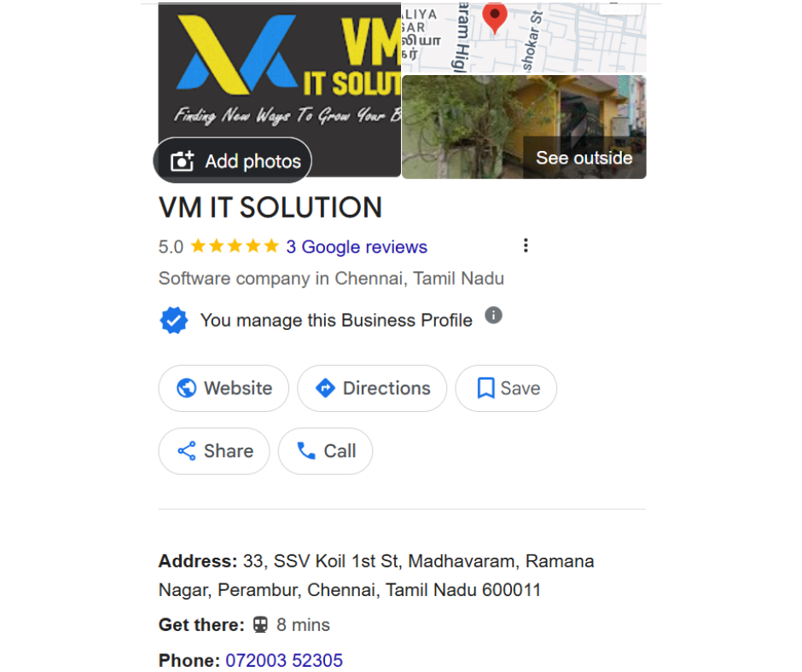Open the three-dot more options menu
The image size is (802, 672).
click(526, 246)
